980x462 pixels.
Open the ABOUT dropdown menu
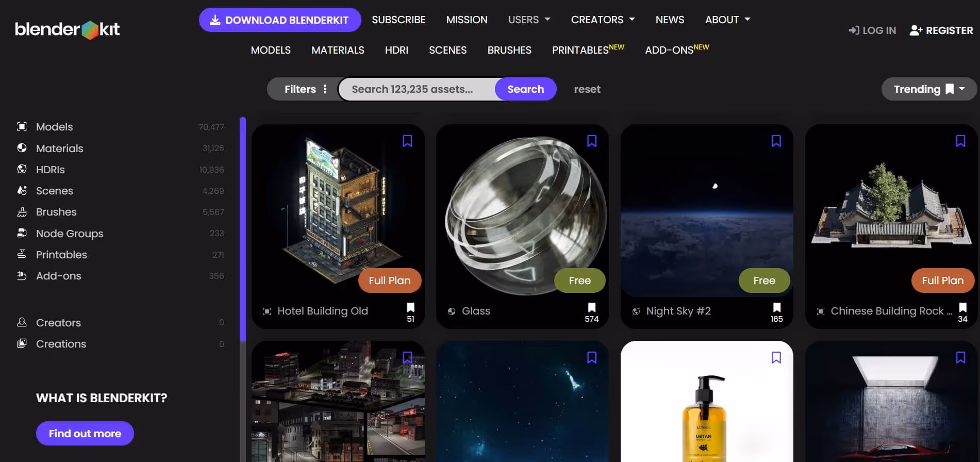coord(727,20)
